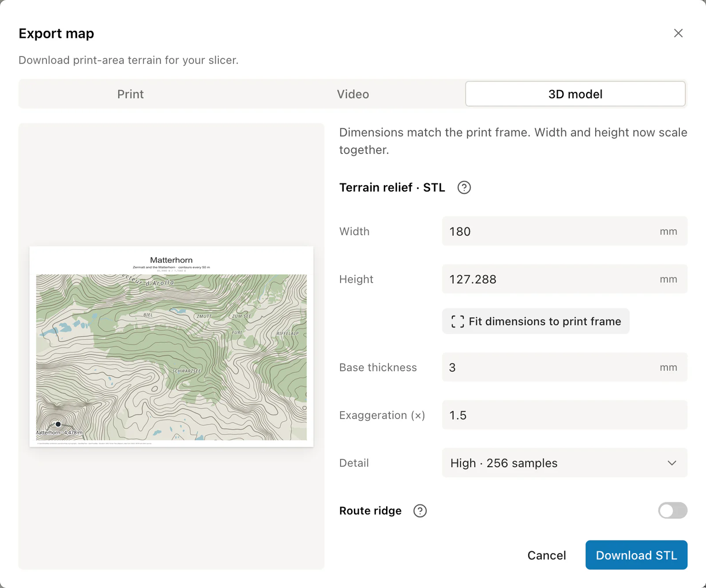Focus the Width input field
706x588 pixels.
(x=565, y=231)
